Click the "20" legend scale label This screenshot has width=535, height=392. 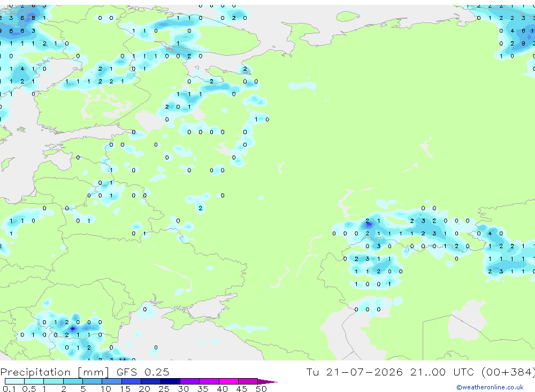[x=144, y=389]
